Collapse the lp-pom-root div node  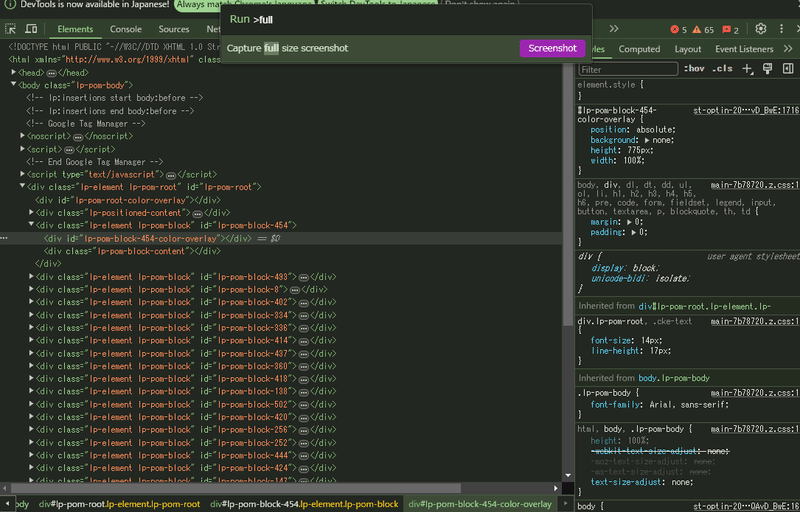coord(22,187)
